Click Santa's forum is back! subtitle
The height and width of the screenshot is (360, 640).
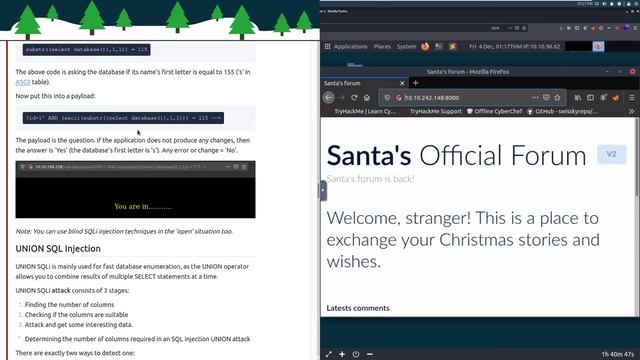(x=370, y=179)
